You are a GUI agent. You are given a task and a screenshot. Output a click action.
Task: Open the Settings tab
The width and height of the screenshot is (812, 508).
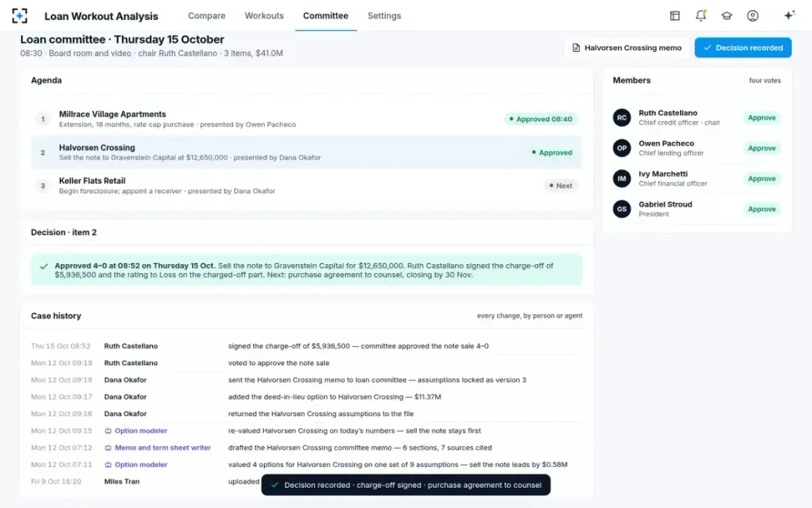coord(384,16)
